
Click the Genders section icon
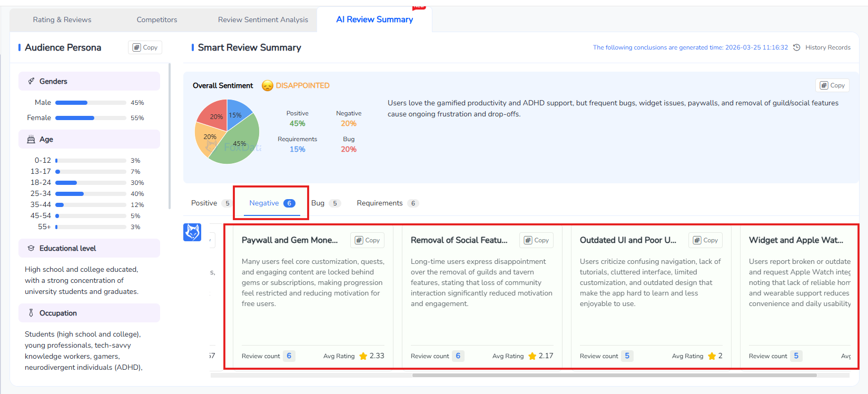(31, 81)
